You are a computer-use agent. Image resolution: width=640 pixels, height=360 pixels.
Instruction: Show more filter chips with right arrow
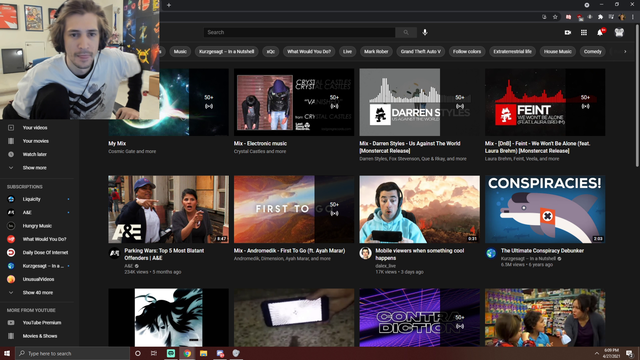click(625, 51)
